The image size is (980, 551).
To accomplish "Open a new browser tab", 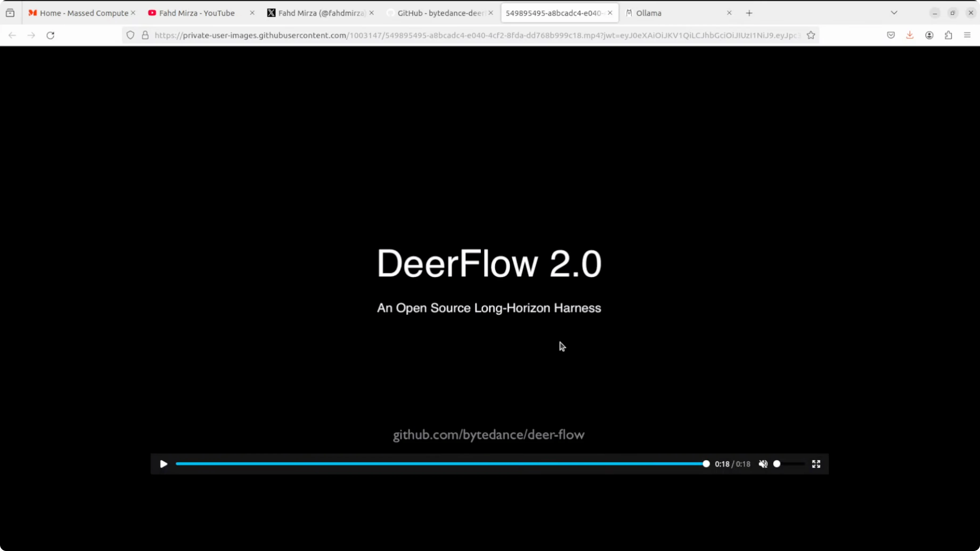I will [x=749, y=13].
